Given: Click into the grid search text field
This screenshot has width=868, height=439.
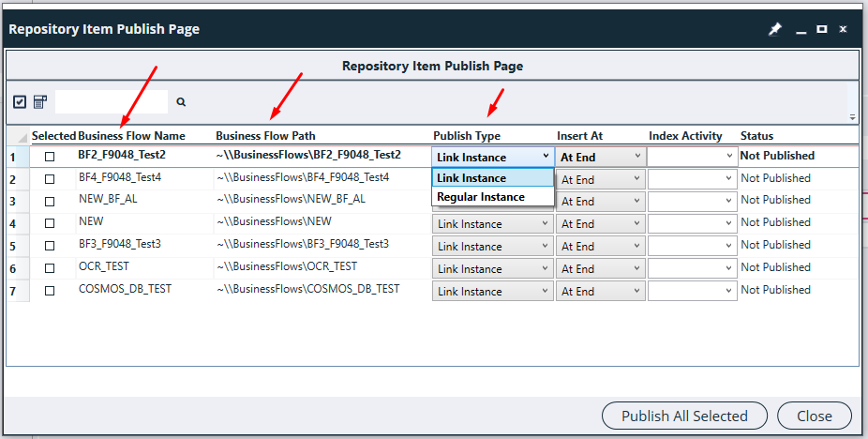Looking at the screenshot, I should point(112,101).
